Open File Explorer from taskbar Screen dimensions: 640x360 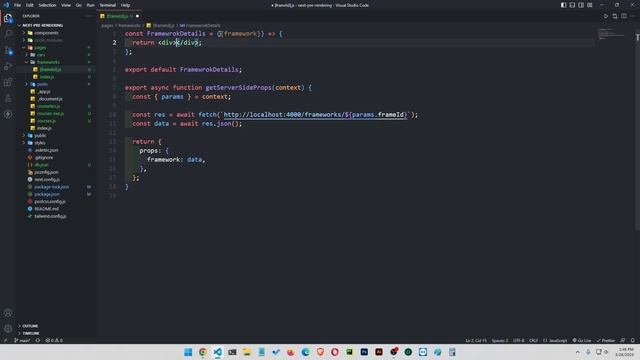coord(247,352)
